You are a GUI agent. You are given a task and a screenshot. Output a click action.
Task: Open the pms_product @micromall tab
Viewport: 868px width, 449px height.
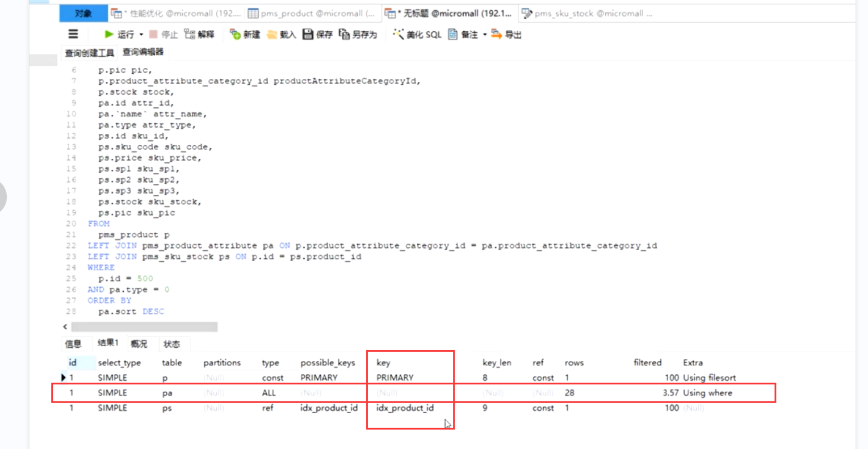(x=312, y=13)
